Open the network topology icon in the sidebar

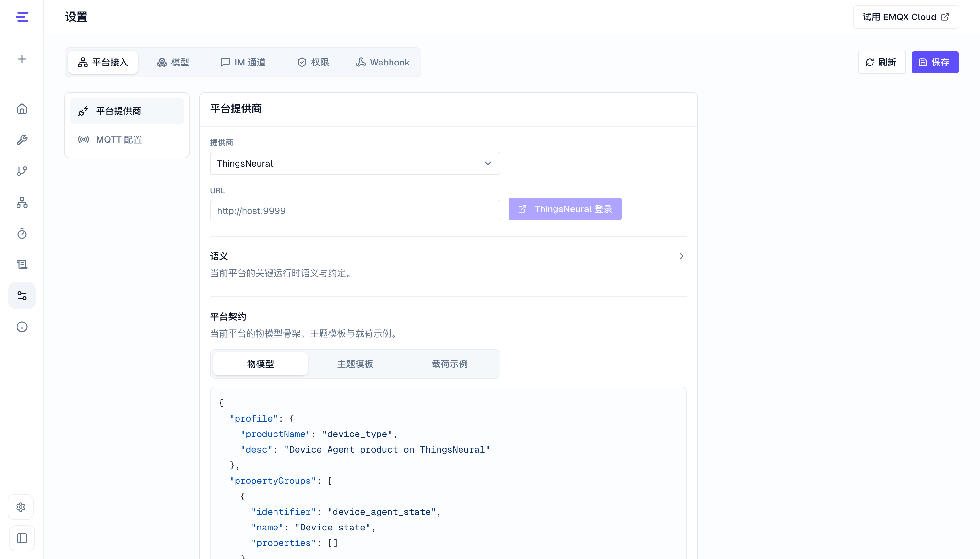point(22,202)
